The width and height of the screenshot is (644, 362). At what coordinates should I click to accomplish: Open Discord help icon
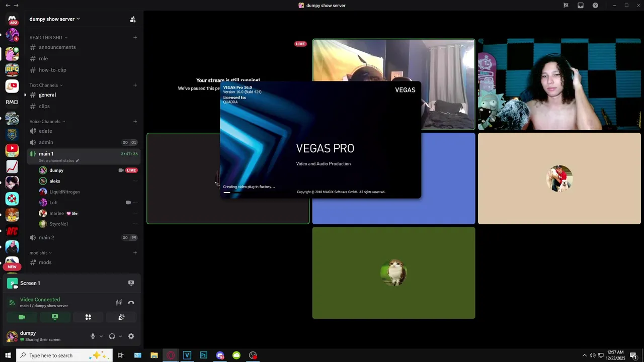pos(595,6)
